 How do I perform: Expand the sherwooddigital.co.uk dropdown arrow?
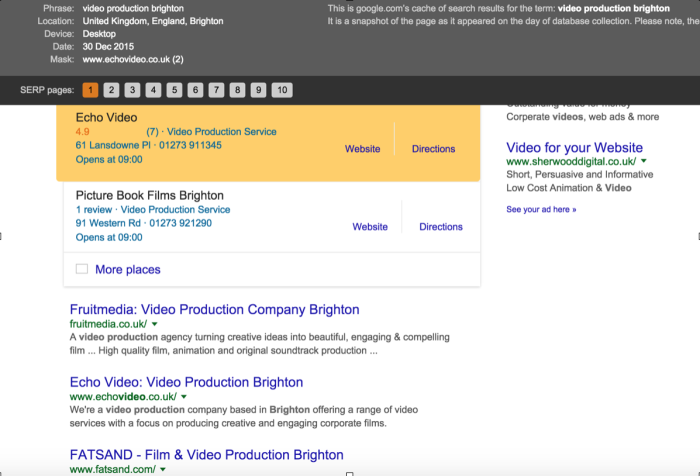[x=644, y=161]
